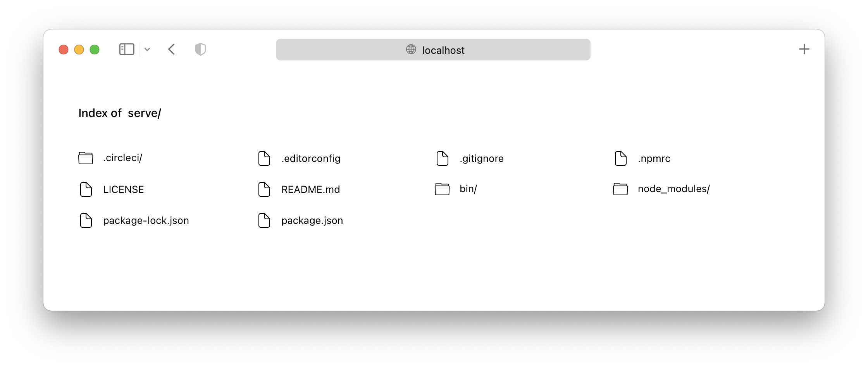Open the .gitignore file link
Viewport: 868px width, 368px height.
point(481,158)
